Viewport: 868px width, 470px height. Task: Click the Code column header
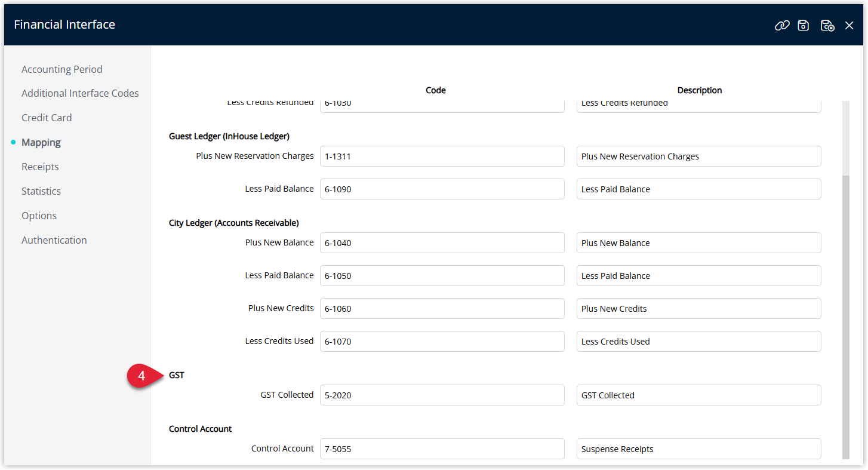[x=436, y=90]
